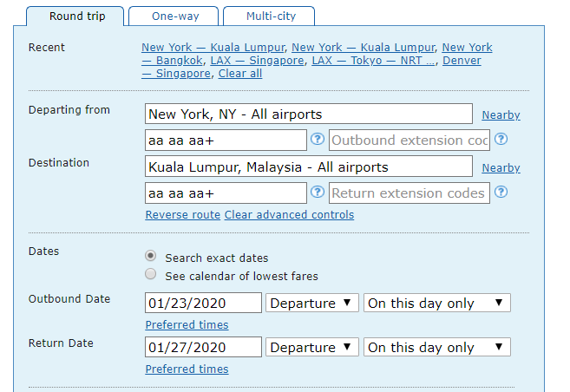Switch to the One-way tab

174,16
